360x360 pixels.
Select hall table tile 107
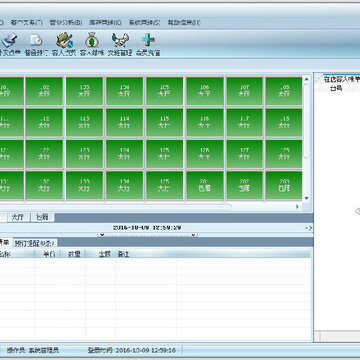tap(245, 91)
